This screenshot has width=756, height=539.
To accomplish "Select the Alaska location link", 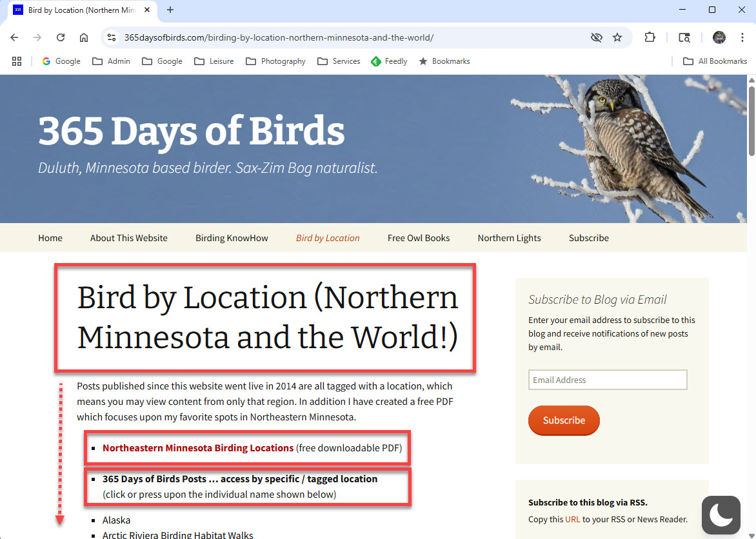I will point(116,520).
